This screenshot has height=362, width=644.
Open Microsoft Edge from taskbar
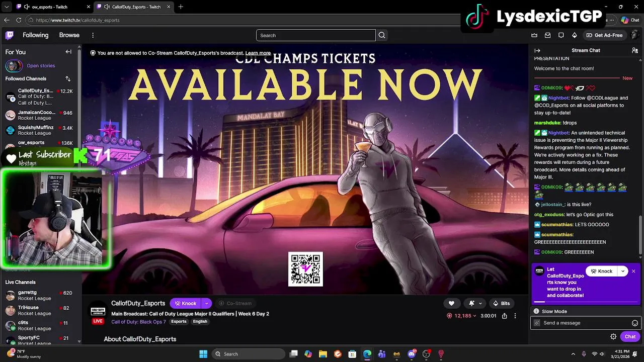click(x=367, y=354)
